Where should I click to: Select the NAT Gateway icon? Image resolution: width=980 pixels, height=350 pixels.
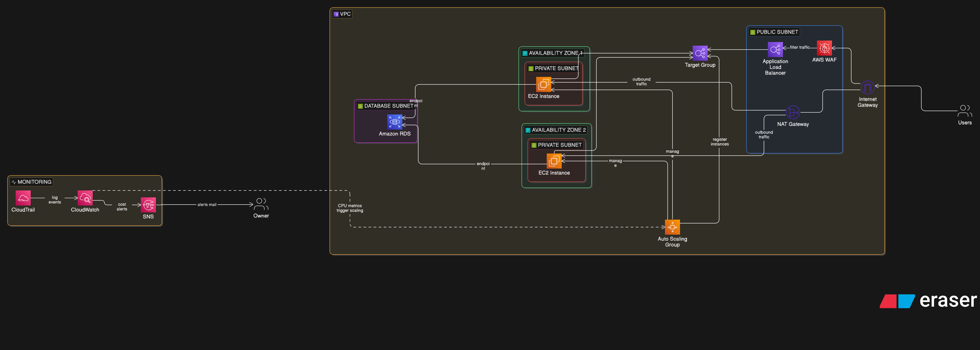click(x=793, y=112)
